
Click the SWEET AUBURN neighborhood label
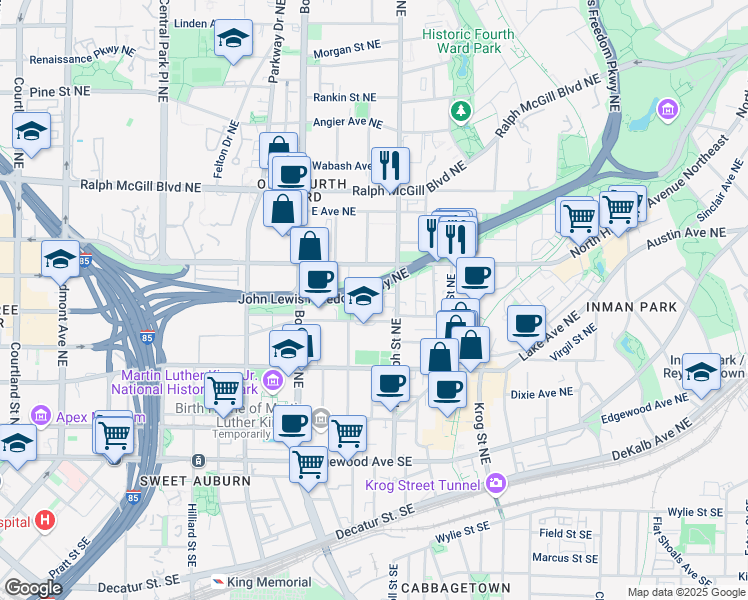(195, 481)
